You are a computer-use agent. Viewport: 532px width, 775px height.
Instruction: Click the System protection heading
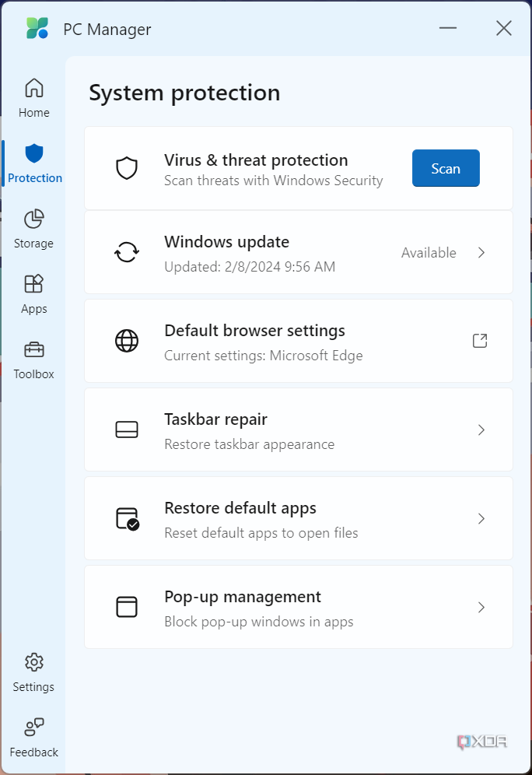pos(184,93)
